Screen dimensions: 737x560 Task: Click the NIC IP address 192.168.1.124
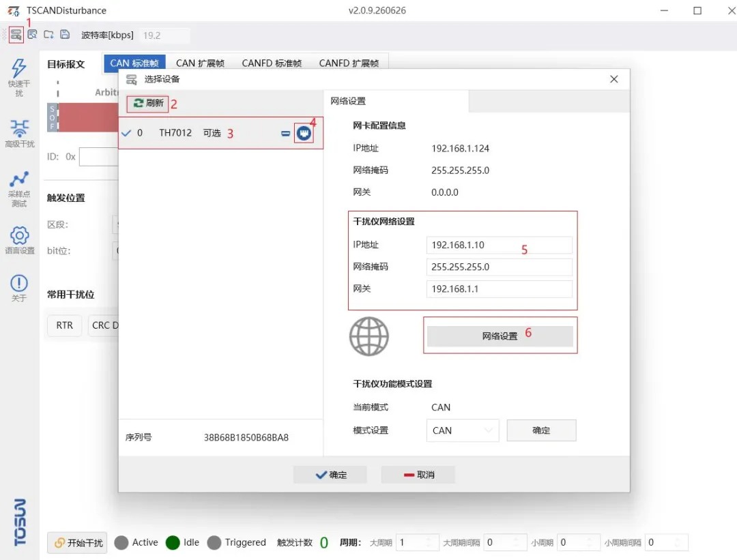click(460, 149)
